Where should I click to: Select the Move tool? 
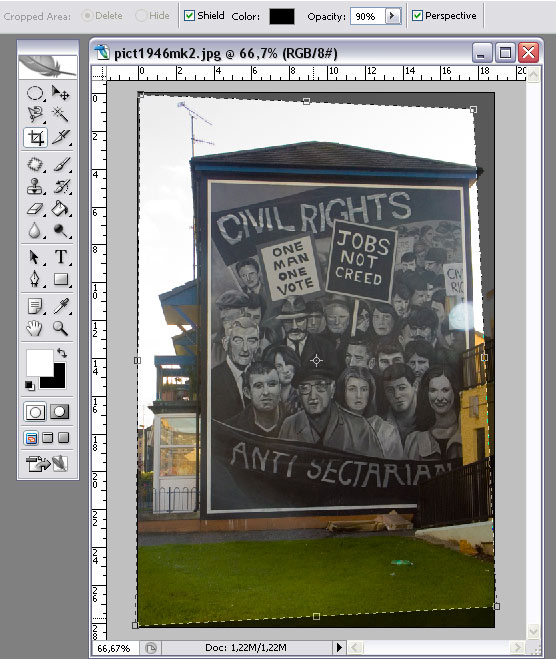61,93
